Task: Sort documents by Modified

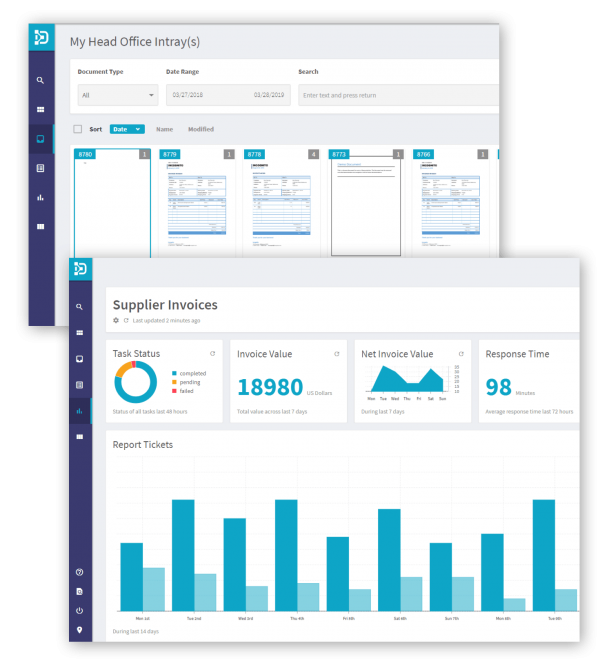Action: [200, 129]
